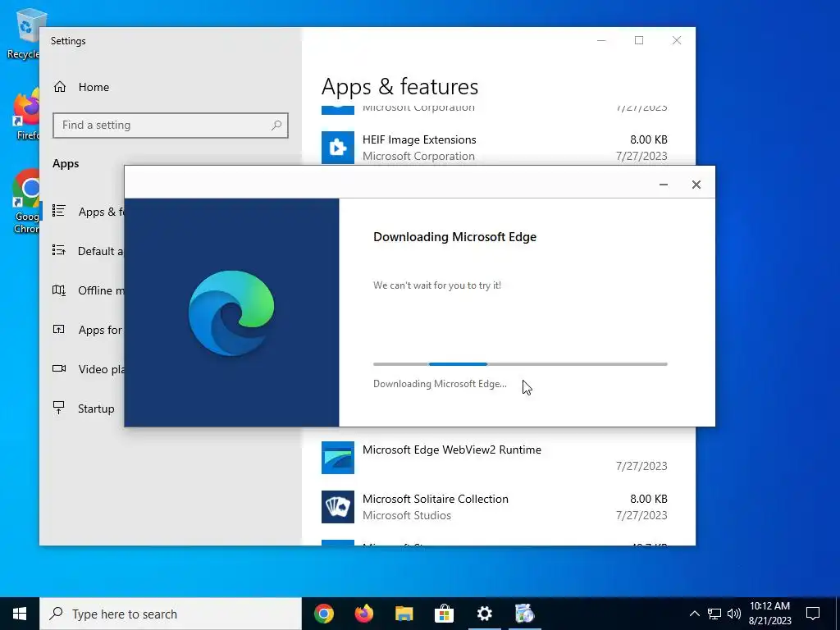Click the Home icon in Settings sidebar
This screenshot has width=840, height=630.
click(x=60, y=87)
